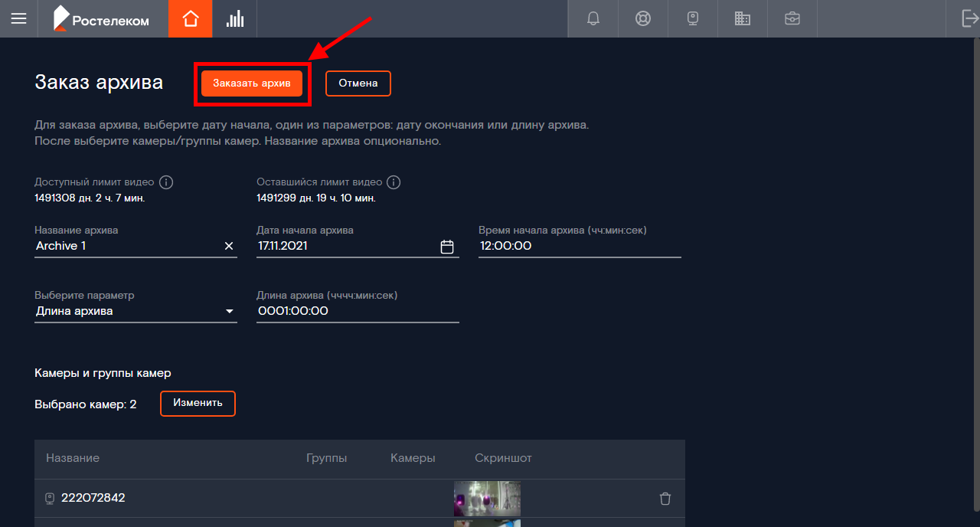Go to the home tab icon
The width and height of the screenshot is (980, 527).
[191, 18]
